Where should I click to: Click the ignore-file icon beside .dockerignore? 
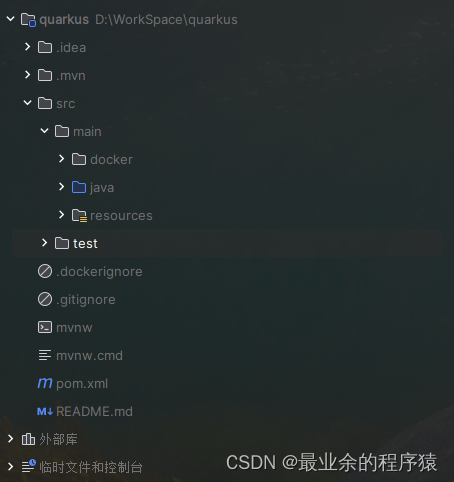[45, 271]
